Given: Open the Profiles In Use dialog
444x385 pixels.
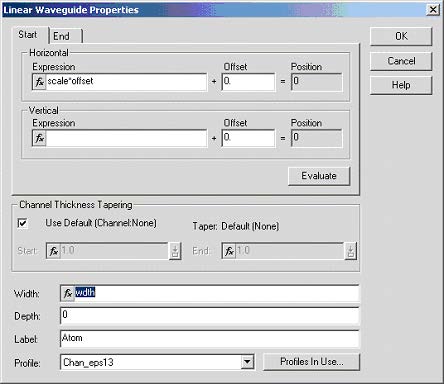Looking at the screenshot, I should coord(312,362).
